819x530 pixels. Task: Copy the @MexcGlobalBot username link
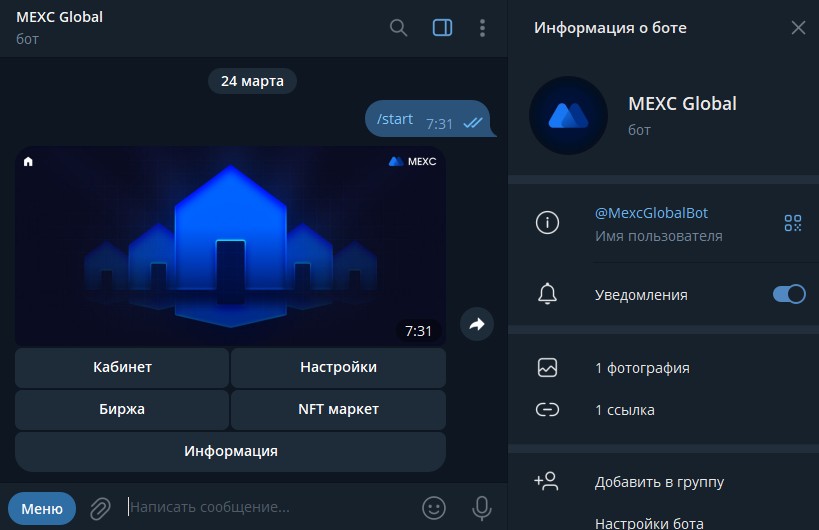[651, 213]
